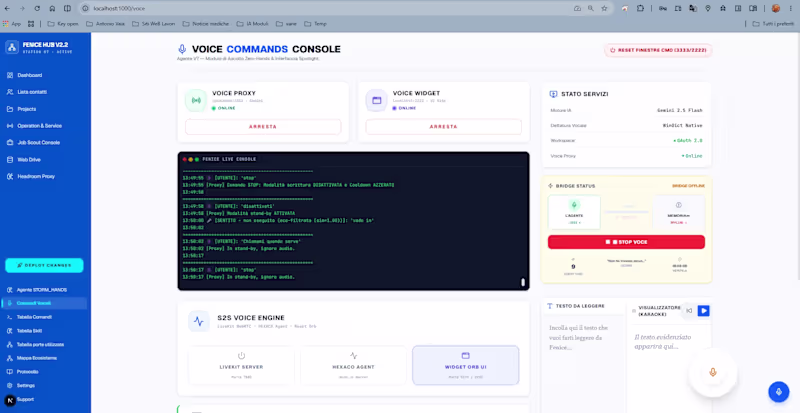
Task: Open the browser extensions puzzle icon
Action: 640,8
